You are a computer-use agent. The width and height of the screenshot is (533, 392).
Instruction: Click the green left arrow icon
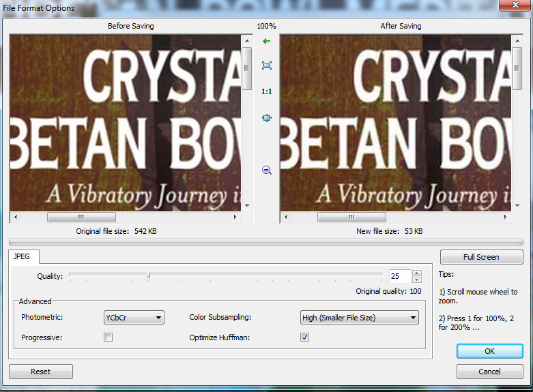pos(266,42)
